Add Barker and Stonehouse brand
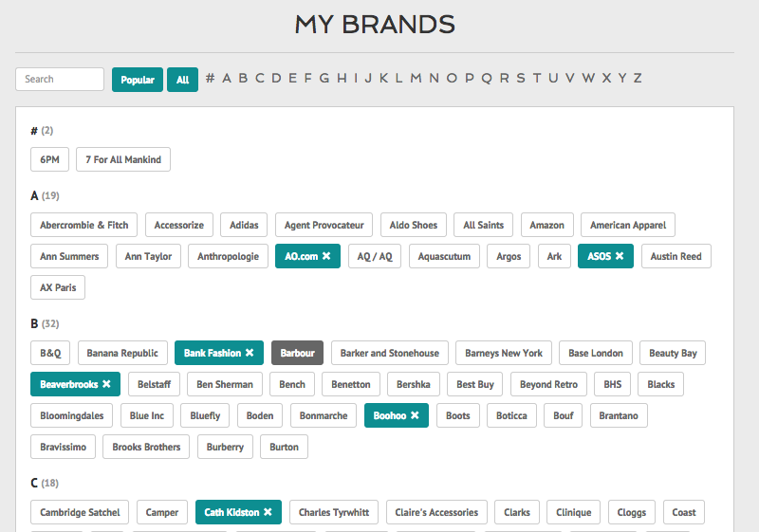Image resolution: width=759 pixels, height=532 pixels. pos(390,353)
